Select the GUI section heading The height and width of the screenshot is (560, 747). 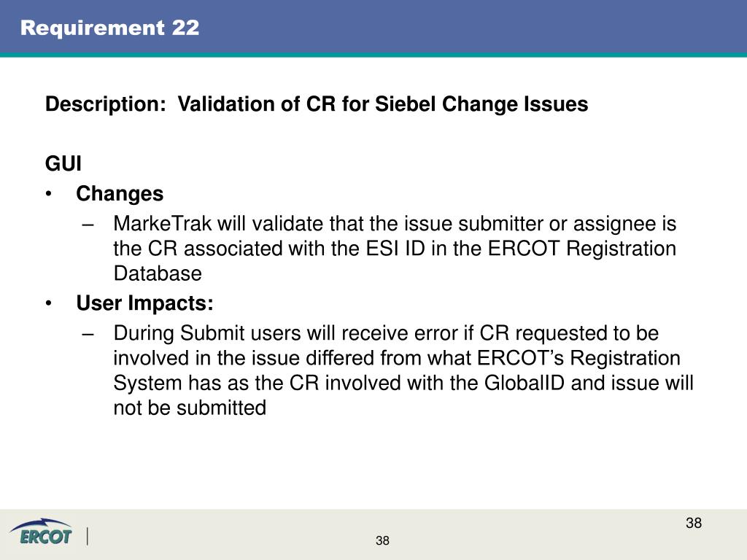(x=63, y=163)
